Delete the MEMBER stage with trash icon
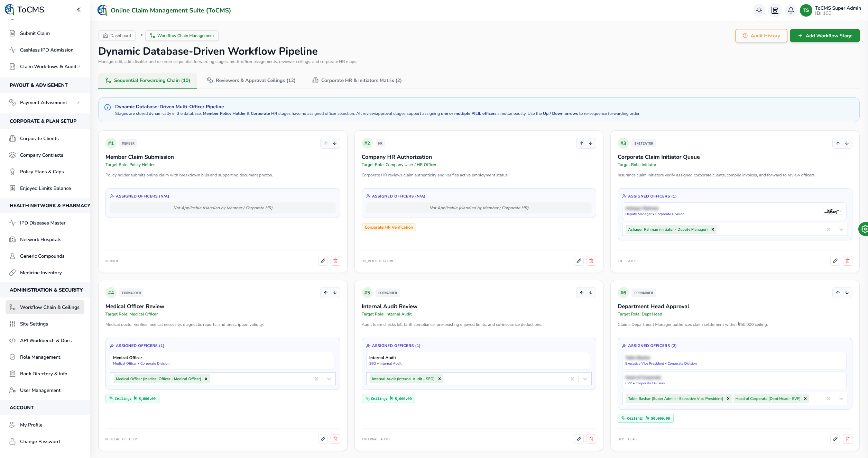The image size is (868, 458). coord(335,261)
